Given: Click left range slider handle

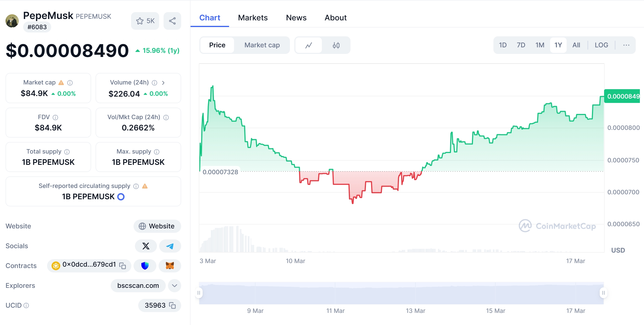Looking at the screenshot, I should click(x=199, y=293).
